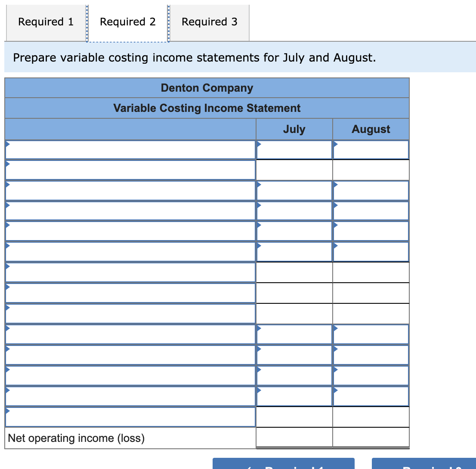Viewport: 476px width, 469px height.
Task: Click the August cell for Net operating income (loss)
Action: pos(371,438)
